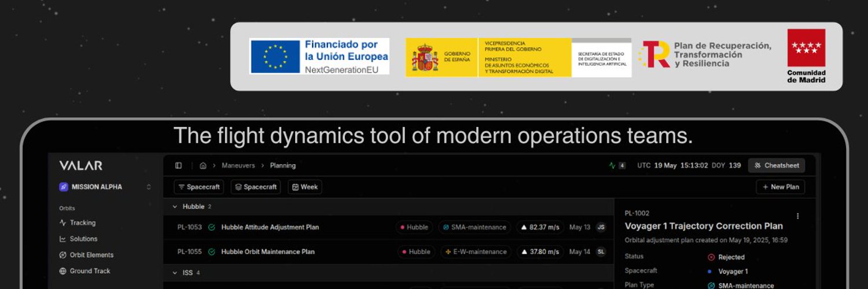
Task: Click the SL user avatar
Action: (x=601, y=252)
